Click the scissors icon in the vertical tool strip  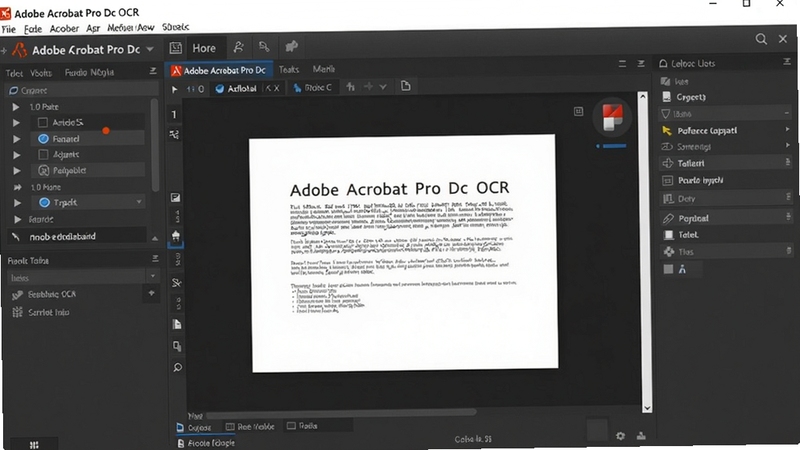[x=177, y=283]
